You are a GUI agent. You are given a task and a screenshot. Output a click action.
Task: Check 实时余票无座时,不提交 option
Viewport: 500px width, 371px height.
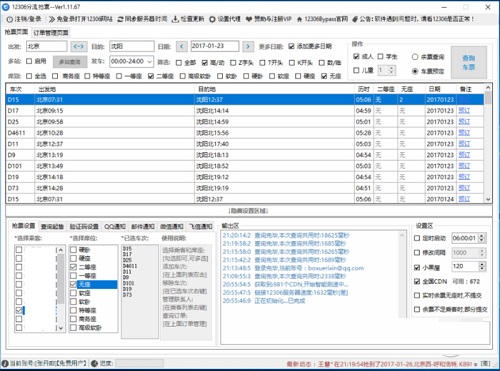click(417, 295)
